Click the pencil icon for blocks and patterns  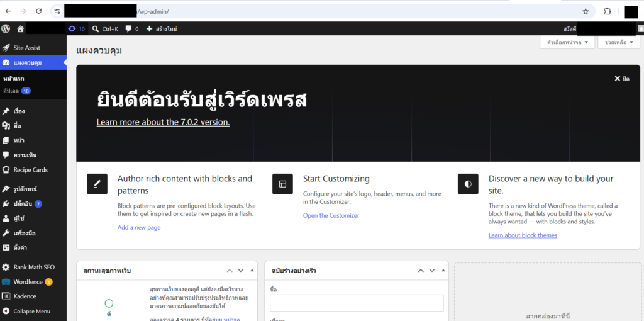97,184
